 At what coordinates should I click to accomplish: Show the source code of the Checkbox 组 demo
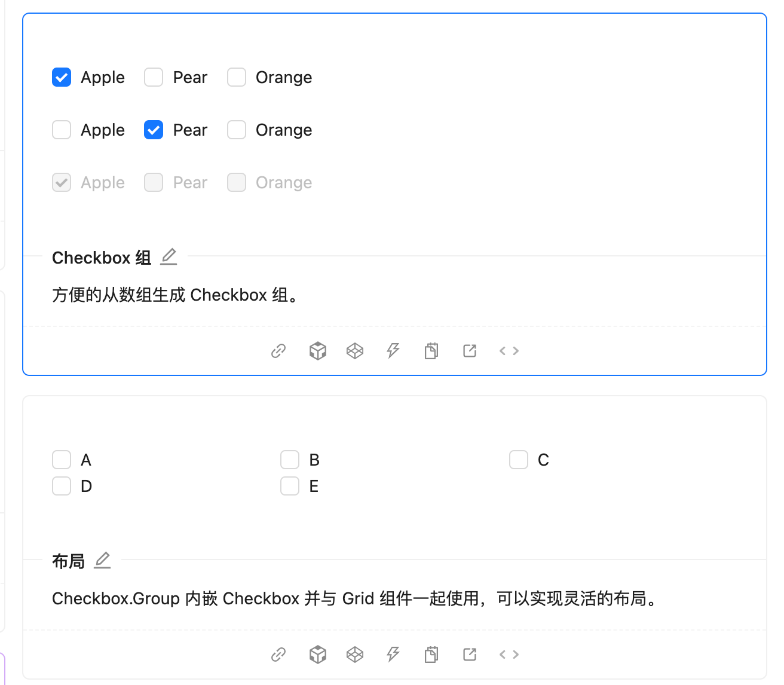click(509, 351)
